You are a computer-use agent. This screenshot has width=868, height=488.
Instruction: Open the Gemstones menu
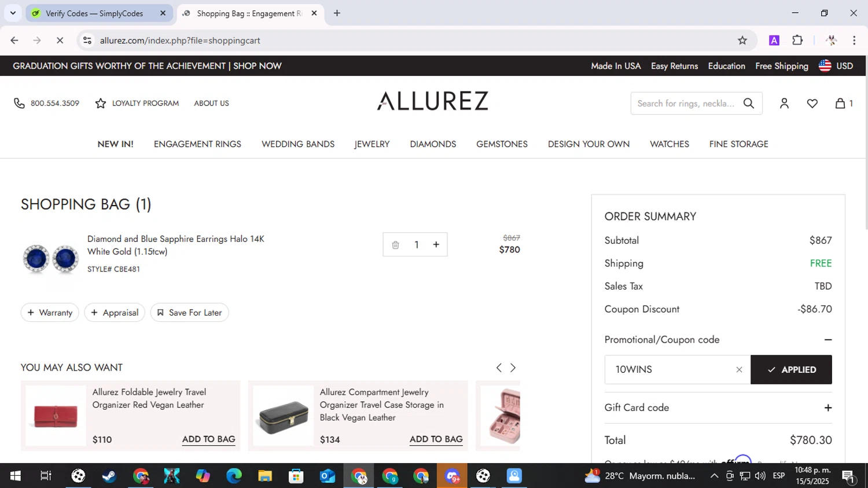point(502,144)
